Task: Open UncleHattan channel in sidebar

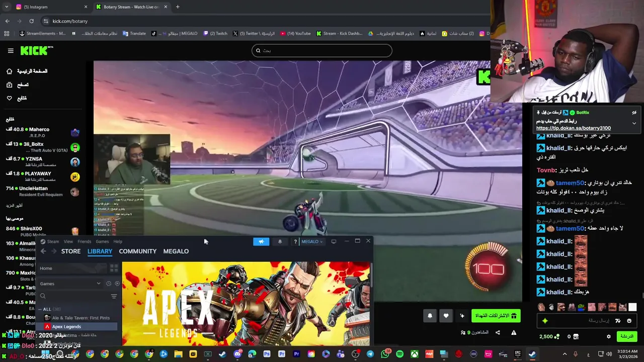Action: 42,191
